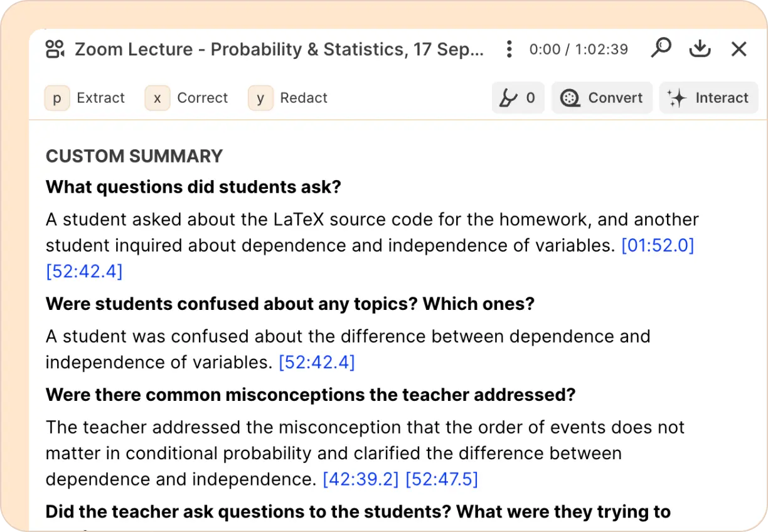This screenshot has height=532, width=768.
Task: Close the transcript panel with X
Action: coord(739,49)
